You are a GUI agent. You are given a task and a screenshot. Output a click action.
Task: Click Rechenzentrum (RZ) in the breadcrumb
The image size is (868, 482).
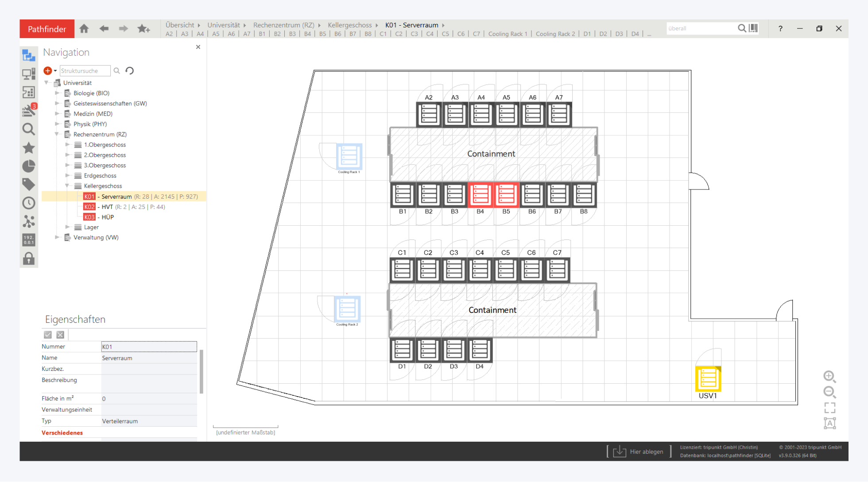283,25
